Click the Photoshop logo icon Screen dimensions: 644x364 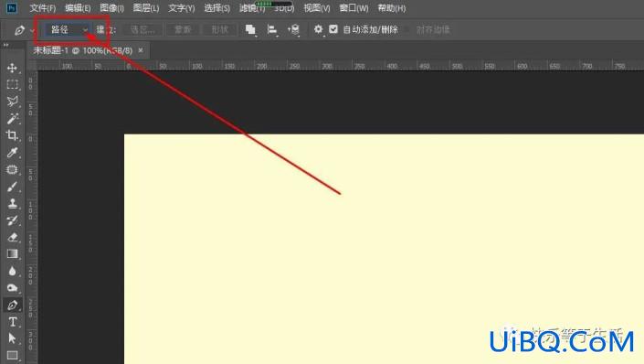click(12, 7)
